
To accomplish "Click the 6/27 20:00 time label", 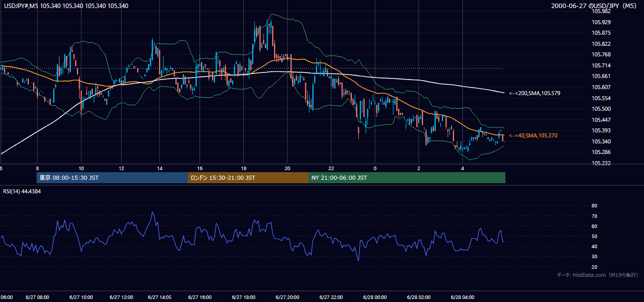I will [x=287, y=297].
